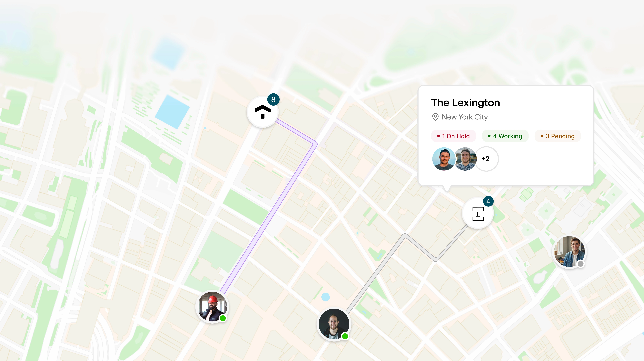Click the badge showing 8 on house marker
644x361 pixels.
[273, 99]
